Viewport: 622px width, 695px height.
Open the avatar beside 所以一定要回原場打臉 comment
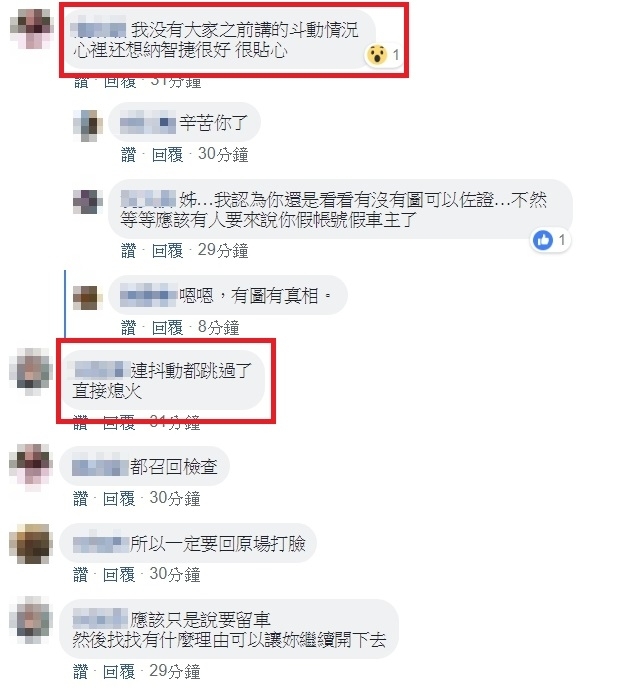pyautogui.click(x=31, y=544)
